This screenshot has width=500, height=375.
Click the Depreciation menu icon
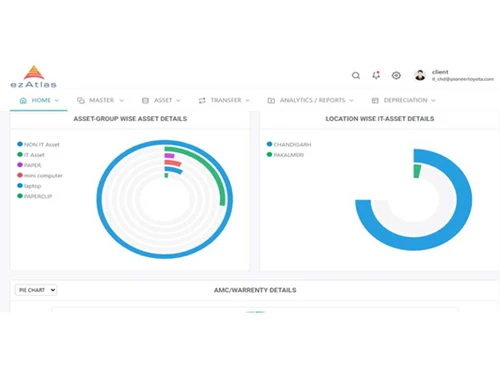coord(375,100)
